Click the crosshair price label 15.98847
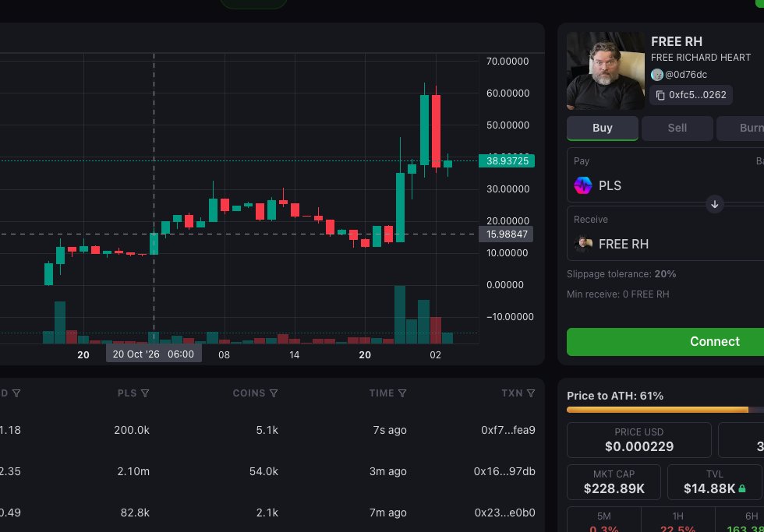This screenshot has width=764, height=532. 506,234
